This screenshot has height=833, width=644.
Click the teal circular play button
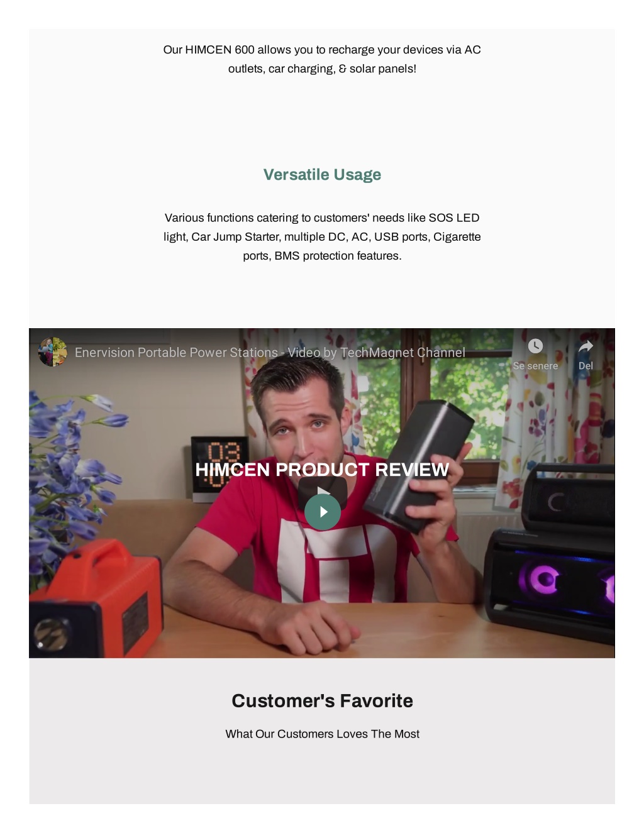323,512
